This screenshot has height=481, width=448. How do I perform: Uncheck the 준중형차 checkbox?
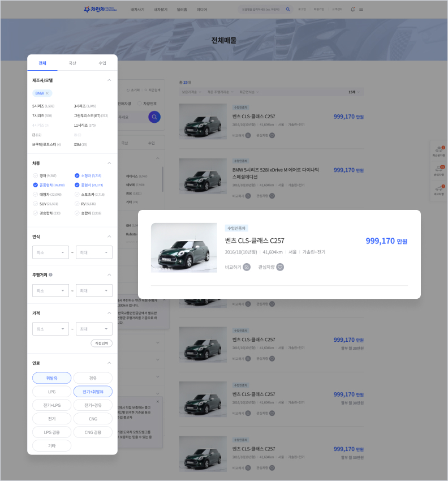point(35,185)
